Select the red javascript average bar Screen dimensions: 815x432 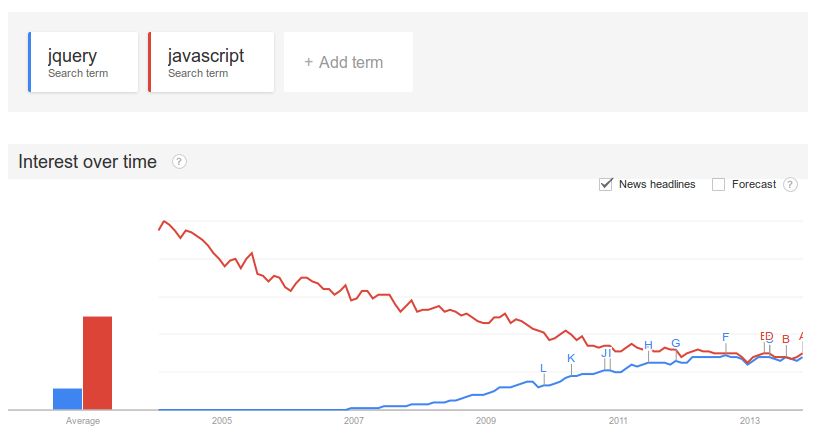98,363
